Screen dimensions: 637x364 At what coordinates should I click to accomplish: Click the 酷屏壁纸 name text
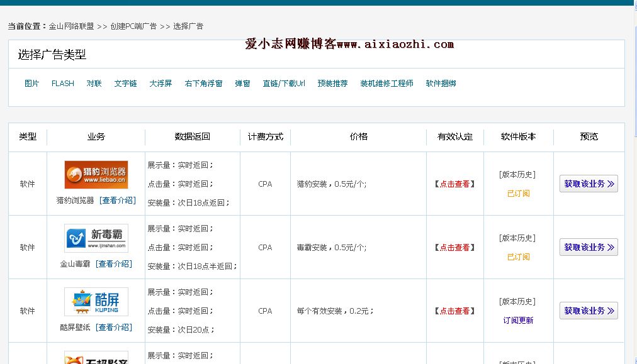[75, 327]
